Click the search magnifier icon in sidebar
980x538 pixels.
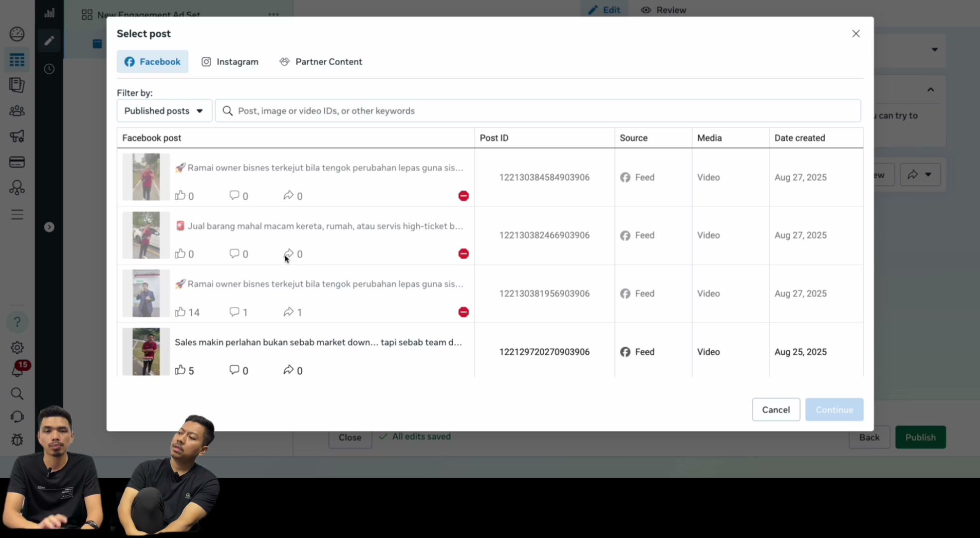tap(17, 394)
